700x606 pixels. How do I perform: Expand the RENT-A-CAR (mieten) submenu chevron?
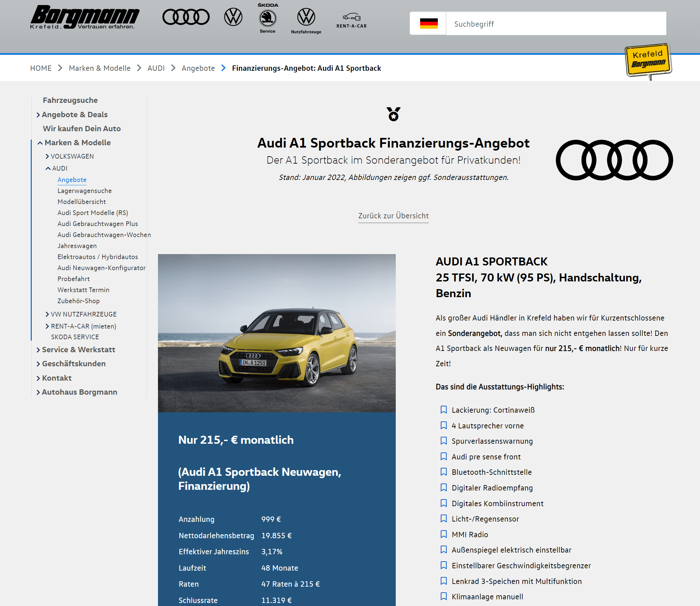pyautogui.click(x=47, y=326)
